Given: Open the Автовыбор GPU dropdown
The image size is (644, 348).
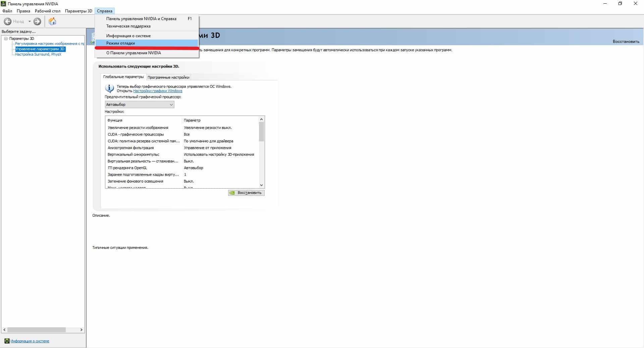Looking at the screenshot, I should tap(140, 105).
